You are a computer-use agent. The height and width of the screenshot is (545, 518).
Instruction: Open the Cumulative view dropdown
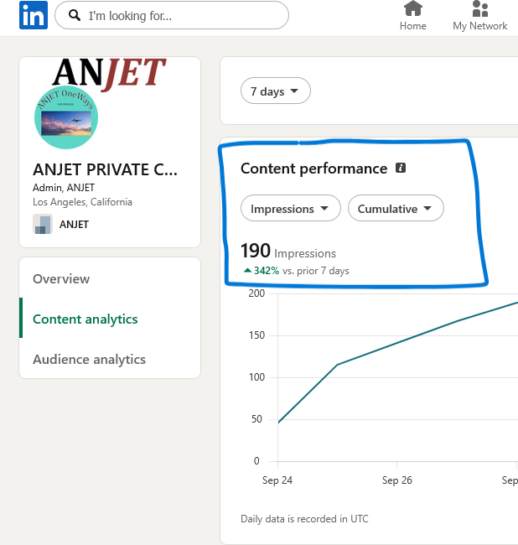(x=396, y=209)
